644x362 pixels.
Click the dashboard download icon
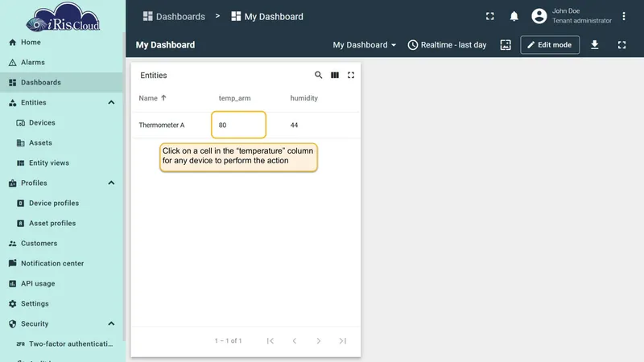click(x=594, y=45)
